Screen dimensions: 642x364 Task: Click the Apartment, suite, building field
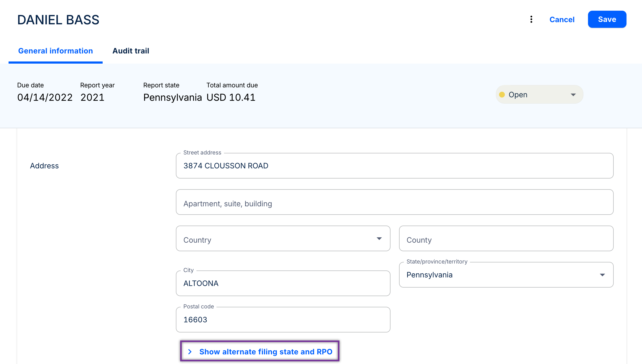(x=394, y=202)
